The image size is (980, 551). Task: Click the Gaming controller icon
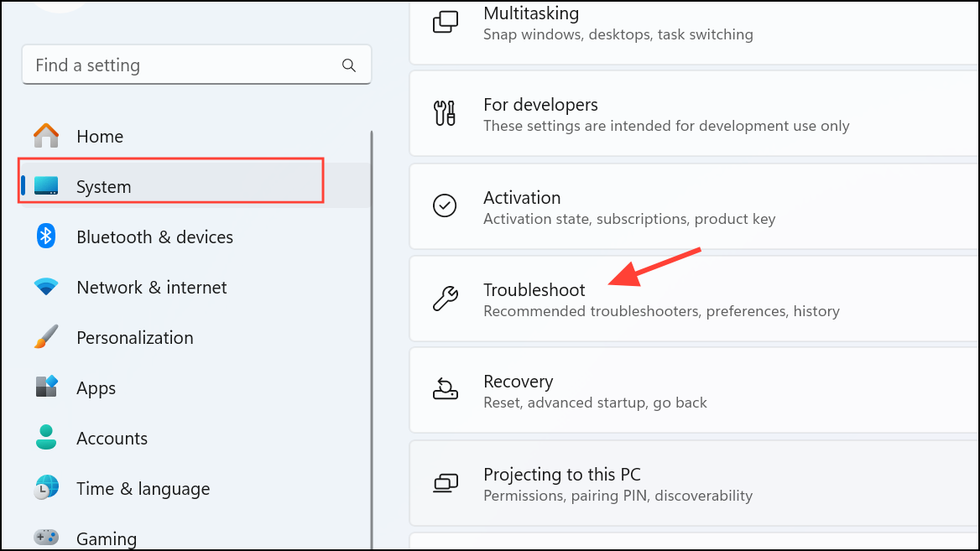click(x=46, y=537)
